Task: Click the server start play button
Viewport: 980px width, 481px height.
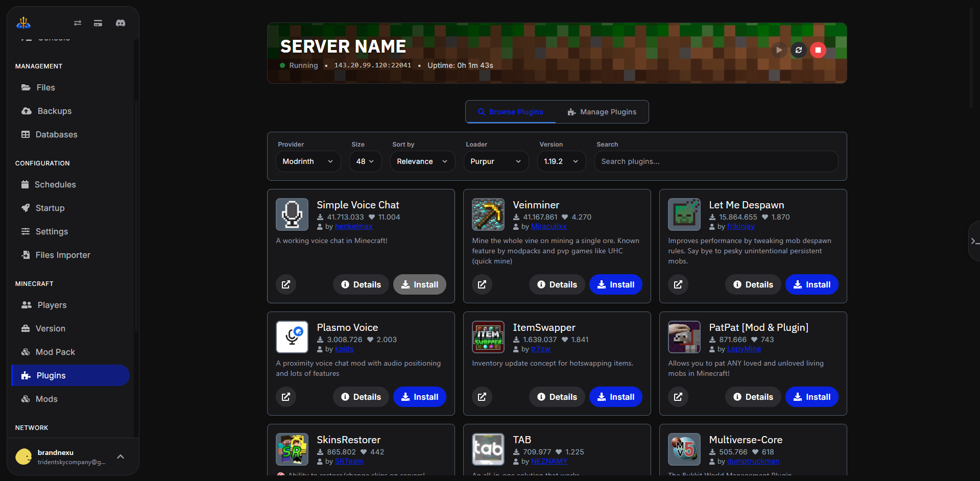Action: pyautogui.click(x=779, y=50)
